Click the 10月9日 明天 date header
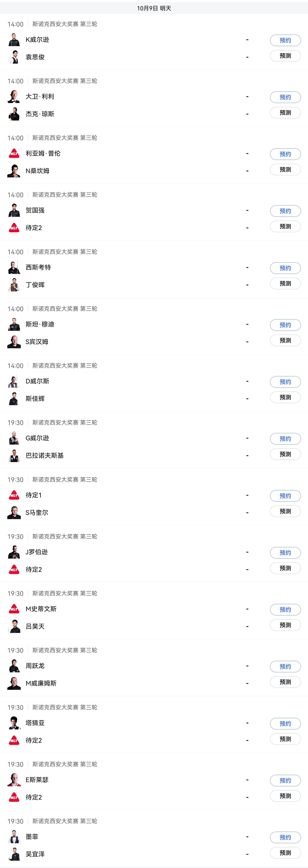Image resolution: width=308 pixels, height=868 pixels. click(154, 8)
